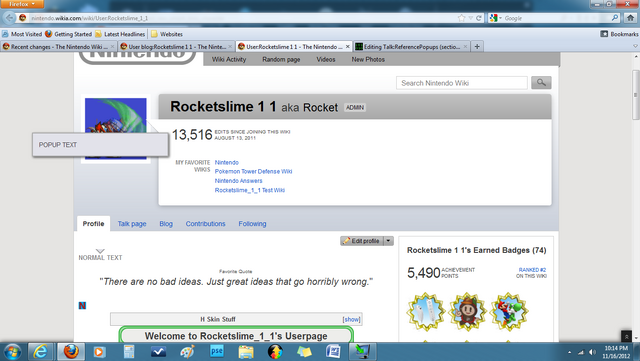
Task: Open the Firefox application menu
Action: pos(22,4)
